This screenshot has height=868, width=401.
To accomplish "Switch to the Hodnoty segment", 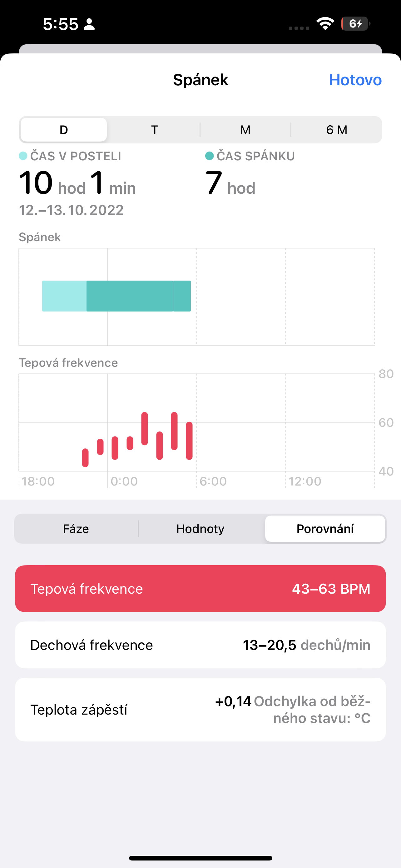I will [200, 529].
